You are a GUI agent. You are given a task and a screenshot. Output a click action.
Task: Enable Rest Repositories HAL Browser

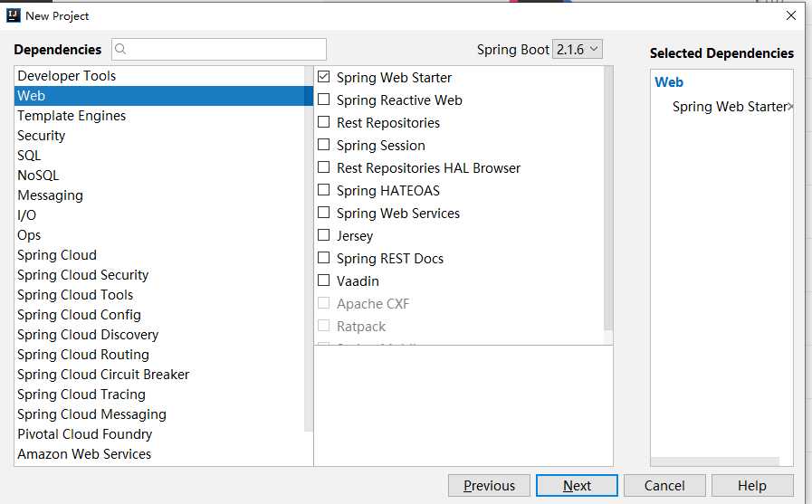[324, 167]
